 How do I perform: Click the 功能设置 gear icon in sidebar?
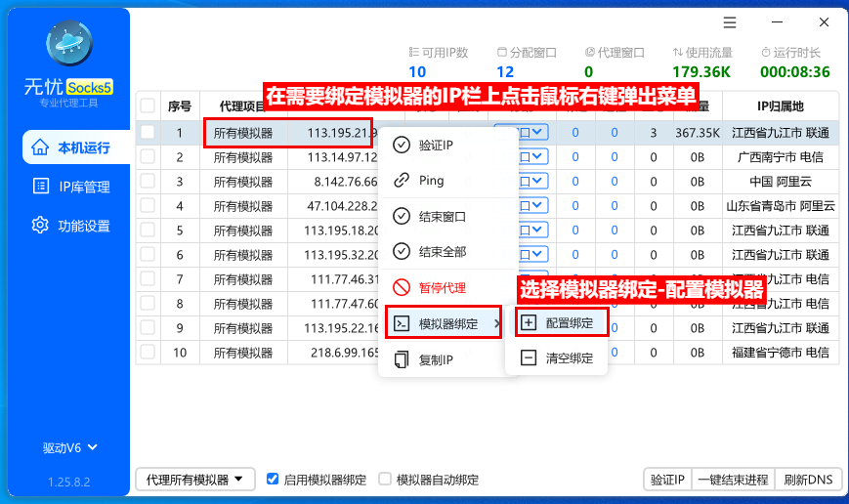click(x=40, y=226)
